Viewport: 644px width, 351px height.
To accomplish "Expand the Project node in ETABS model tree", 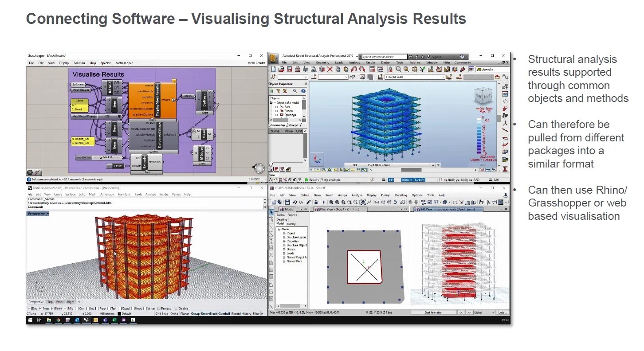I will 284,233.
